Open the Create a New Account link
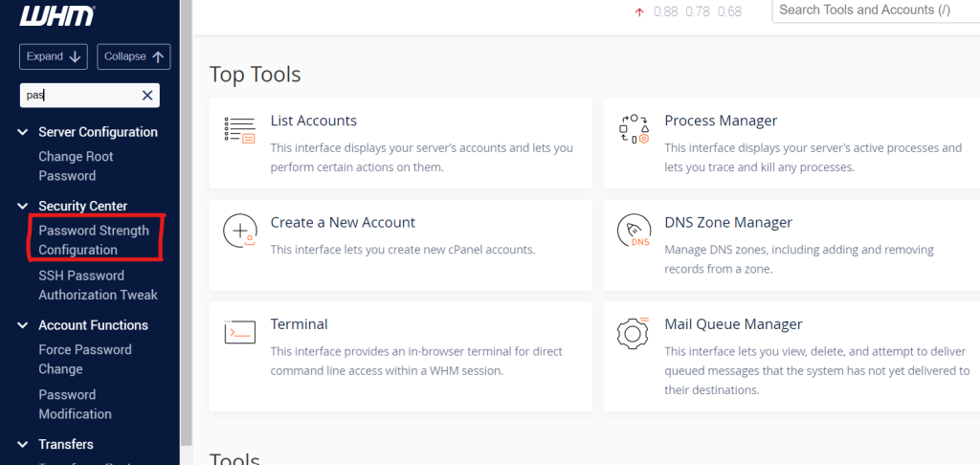 [x=343, y=223]
